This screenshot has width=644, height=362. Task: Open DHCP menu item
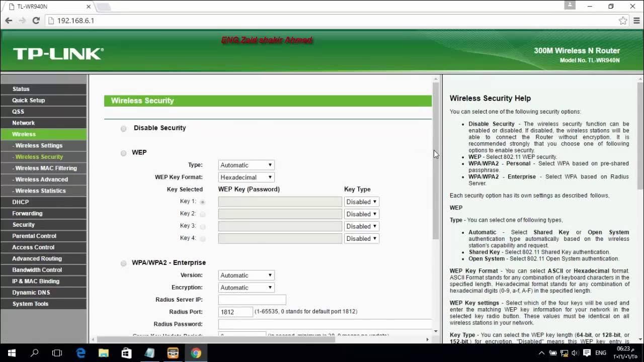[43, 202]
